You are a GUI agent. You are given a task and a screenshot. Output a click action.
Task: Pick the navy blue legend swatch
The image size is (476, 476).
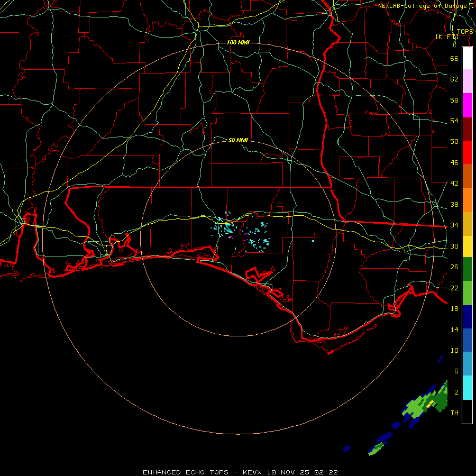pyautogui.click(x=467, y=317)
